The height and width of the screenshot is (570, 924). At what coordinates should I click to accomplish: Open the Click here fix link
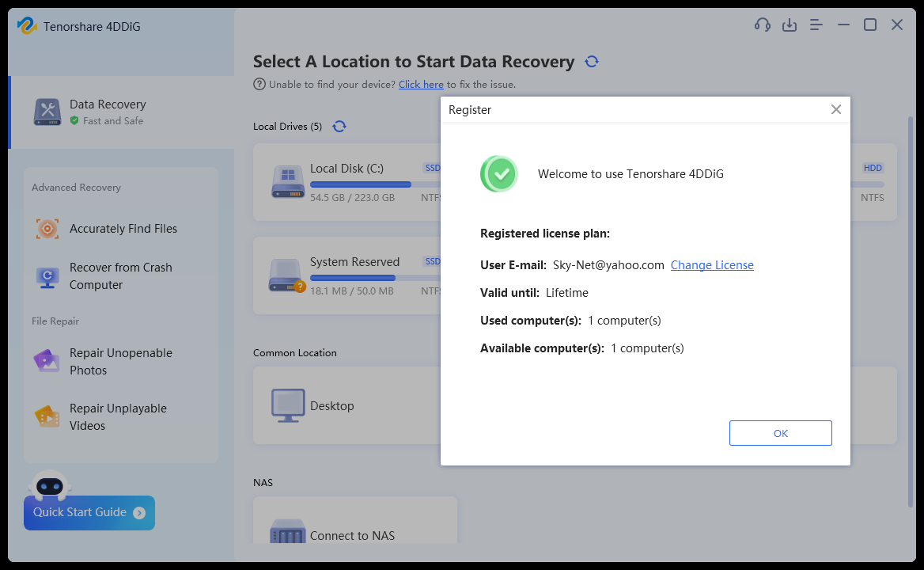coord(421,84)
